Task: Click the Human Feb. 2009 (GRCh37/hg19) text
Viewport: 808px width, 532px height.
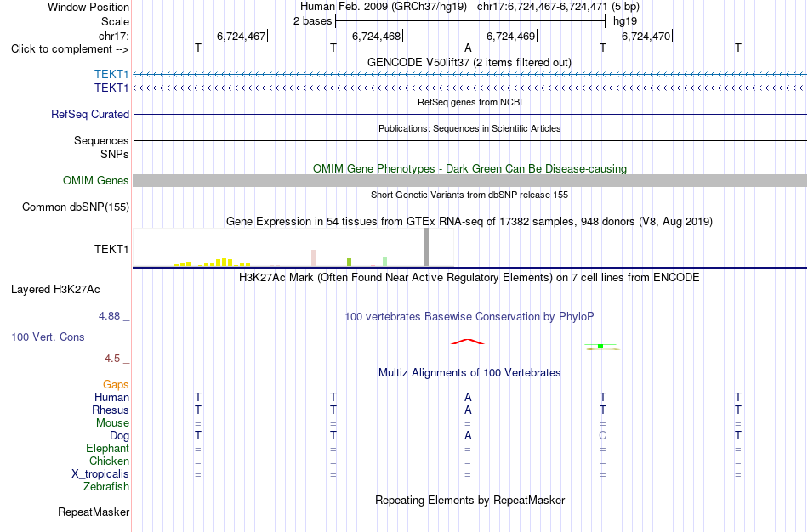Action: pos(384,7)
